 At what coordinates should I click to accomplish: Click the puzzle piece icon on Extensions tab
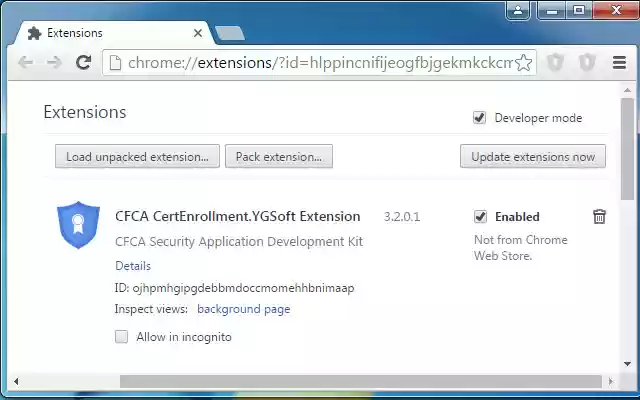[x=35, y=33]
